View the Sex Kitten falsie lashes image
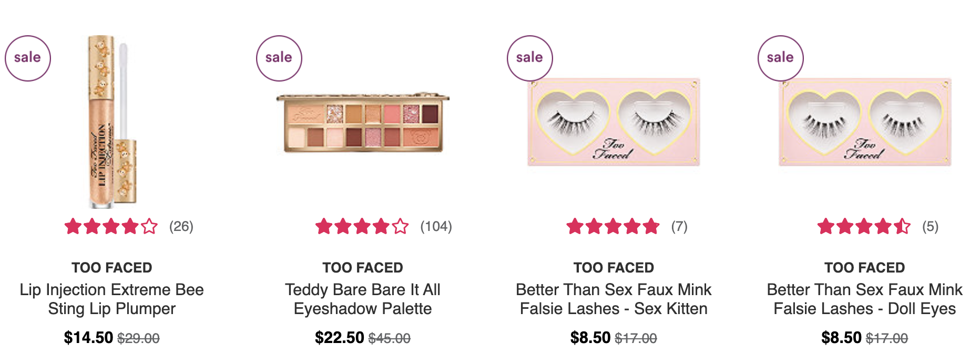The width and height of the screenshot is (980, 363). tap(614, 123)
